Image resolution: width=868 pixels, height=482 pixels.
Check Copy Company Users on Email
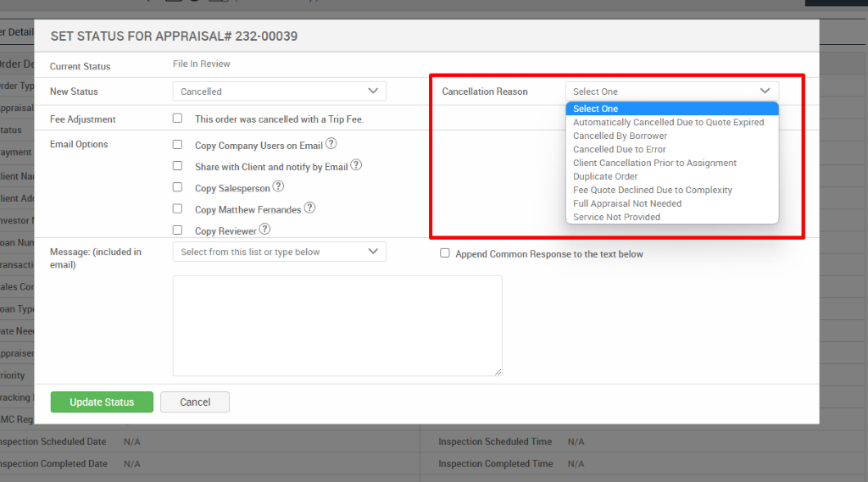[x=177, y=145]
